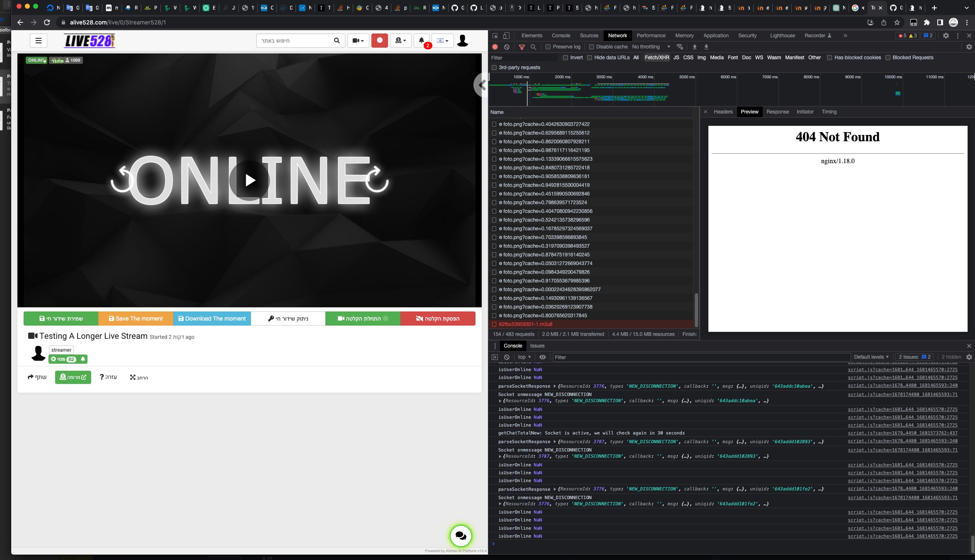Open the camera dropdown in site header
975x560 pixels.
tap(358, 41)
